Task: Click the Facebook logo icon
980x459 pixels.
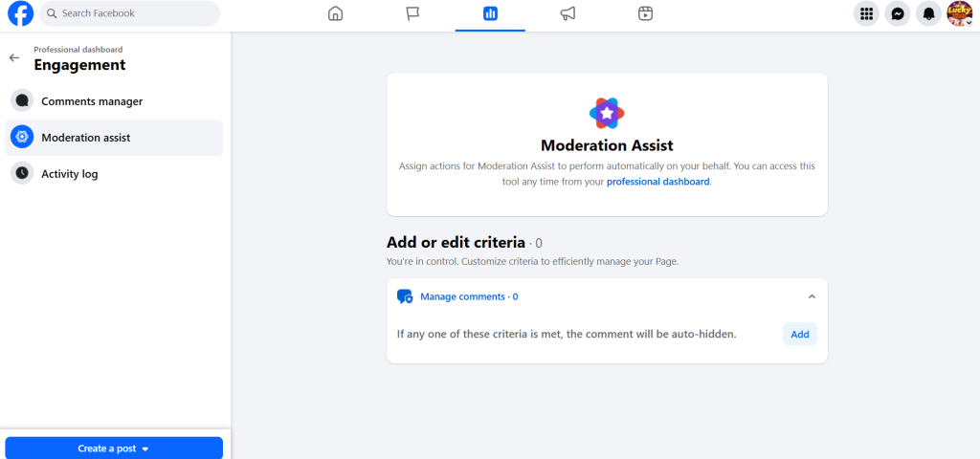Action: pyautogui.click(x=21, y=14)
